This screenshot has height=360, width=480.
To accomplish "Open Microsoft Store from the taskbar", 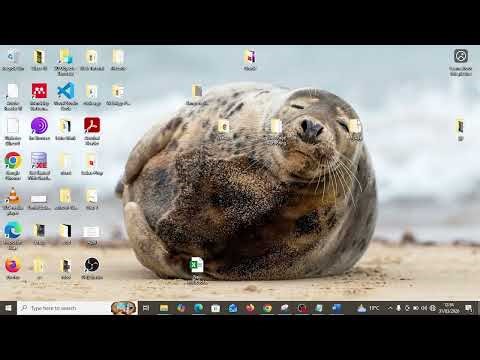I will pyautogui.click(x=216, y=308).
